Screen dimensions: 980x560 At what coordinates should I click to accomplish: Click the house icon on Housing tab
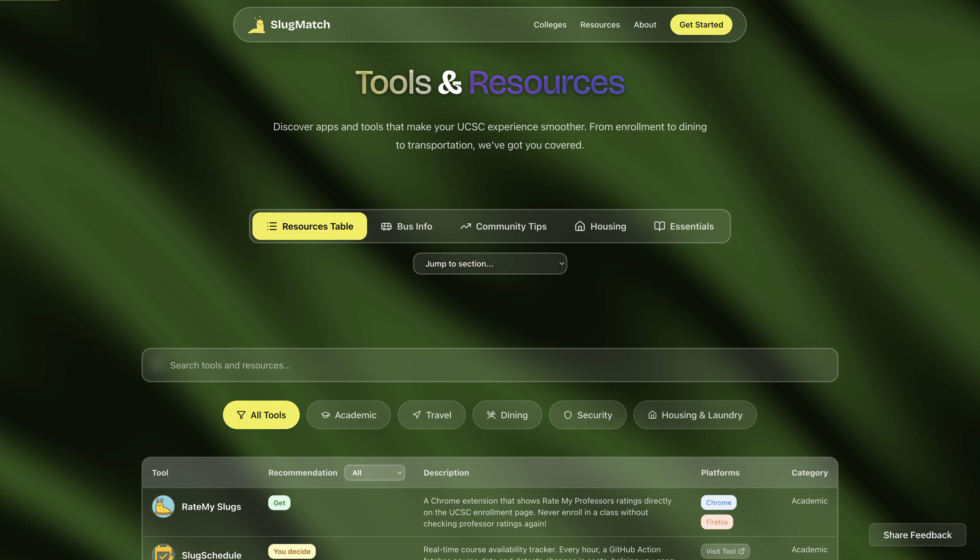pyautogui.click(x=580, y=226)
